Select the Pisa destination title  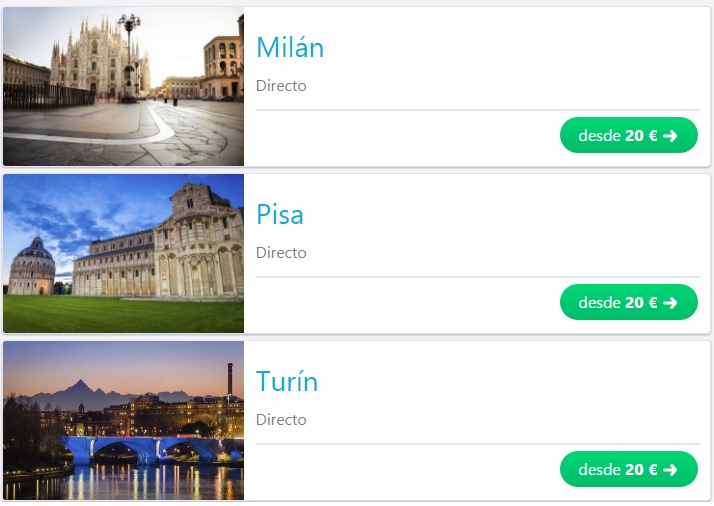click(280, 215)
